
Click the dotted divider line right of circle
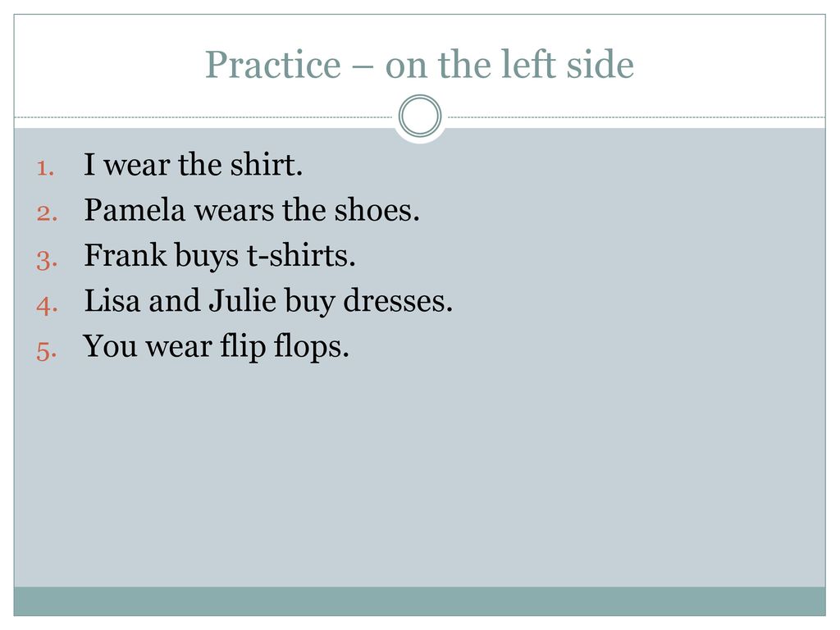(x=637, y=116)
